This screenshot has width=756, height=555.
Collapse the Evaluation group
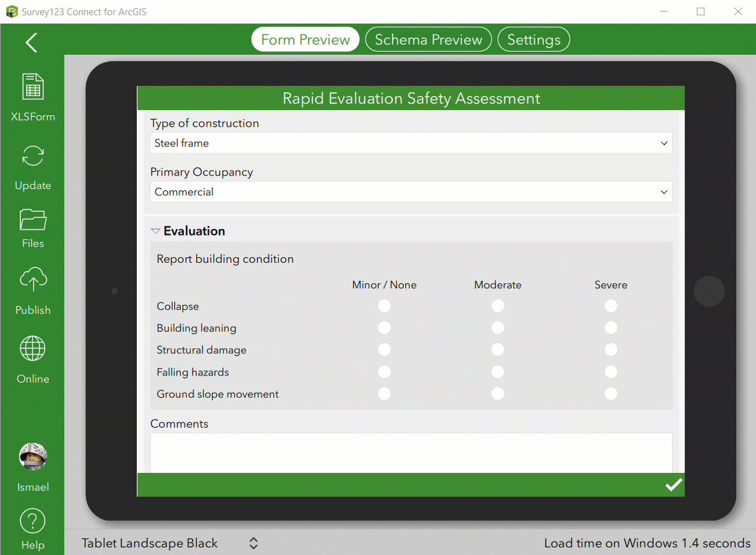155,231
